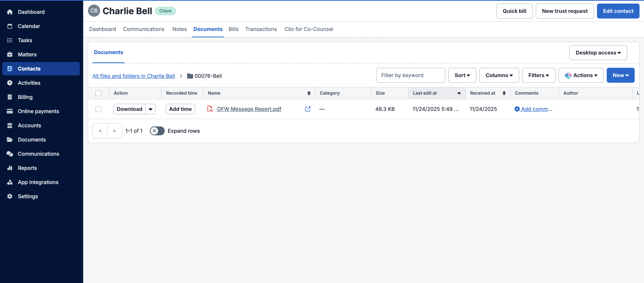Open the Communications contact tab
The image size is (644, 283).
143,29
